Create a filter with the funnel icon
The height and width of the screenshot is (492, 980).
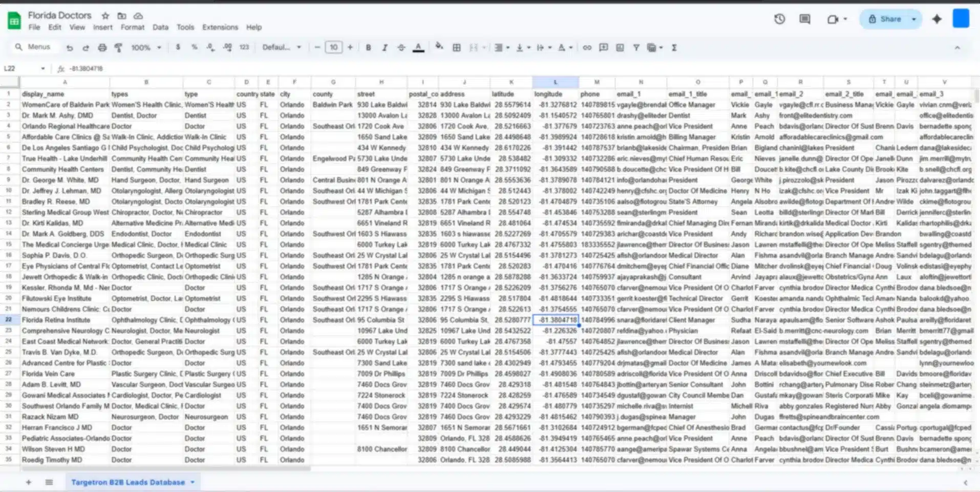pyautogui.click(x=636, y=48)
